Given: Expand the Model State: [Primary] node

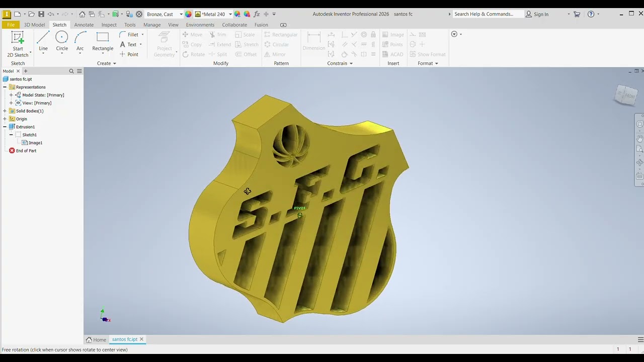Looking at the screenshot, I should [11, 95].
